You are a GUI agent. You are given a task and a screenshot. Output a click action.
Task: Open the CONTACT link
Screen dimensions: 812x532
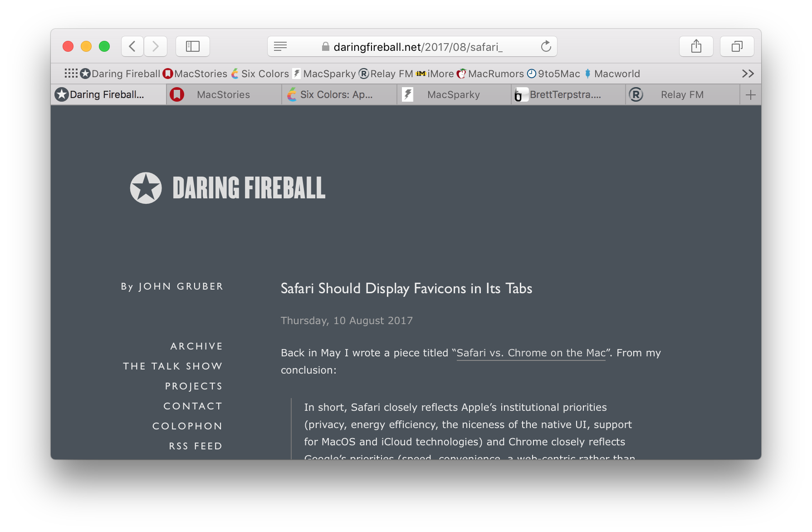[x=193, y=406]
